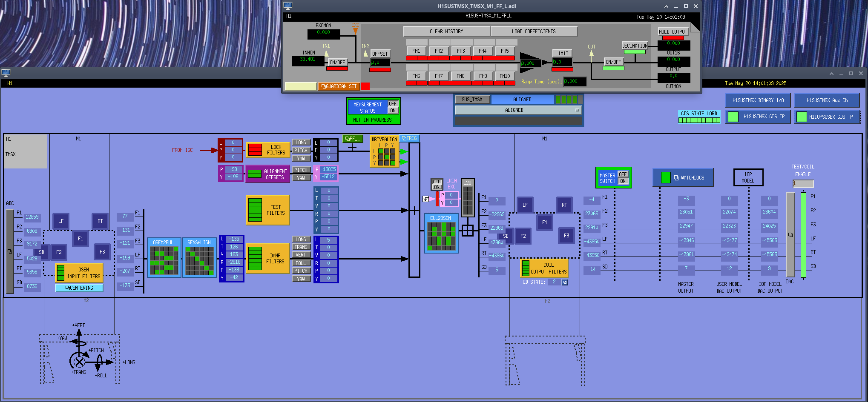Click the related-display icon on the ADC bar
Screen dimensions: 868x402
(9, 251)
